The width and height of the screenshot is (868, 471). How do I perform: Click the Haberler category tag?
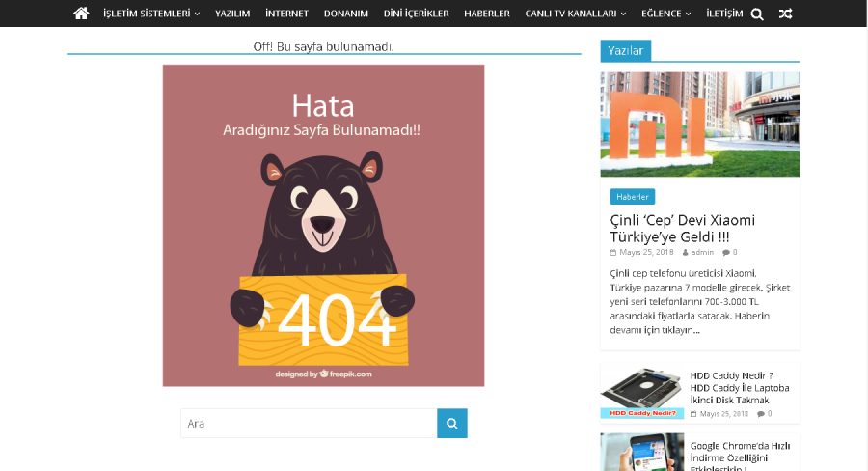pyautogui.click(x=632, y=197)
